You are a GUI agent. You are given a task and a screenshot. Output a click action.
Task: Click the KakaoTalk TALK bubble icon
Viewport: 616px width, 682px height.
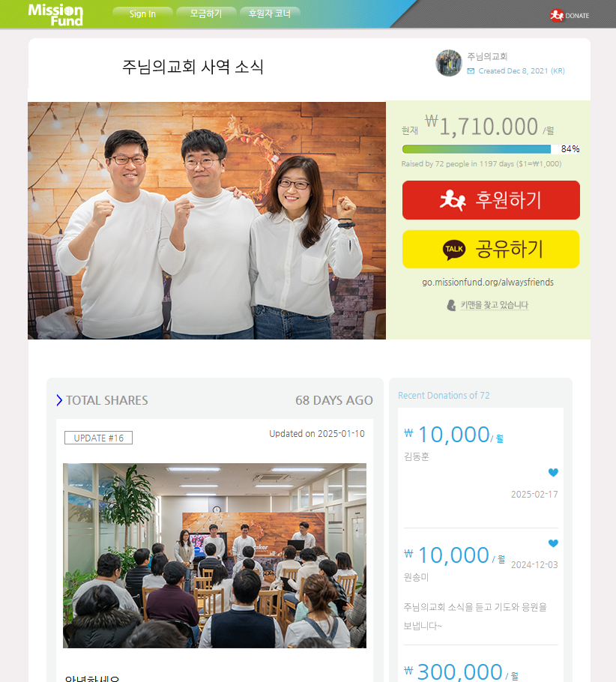click(x=454, y=250)
